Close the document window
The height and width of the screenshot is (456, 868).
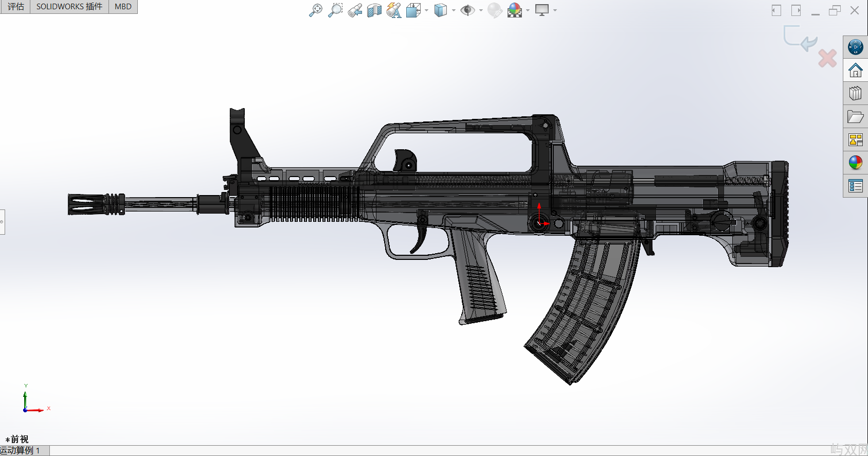coord(855,10)
